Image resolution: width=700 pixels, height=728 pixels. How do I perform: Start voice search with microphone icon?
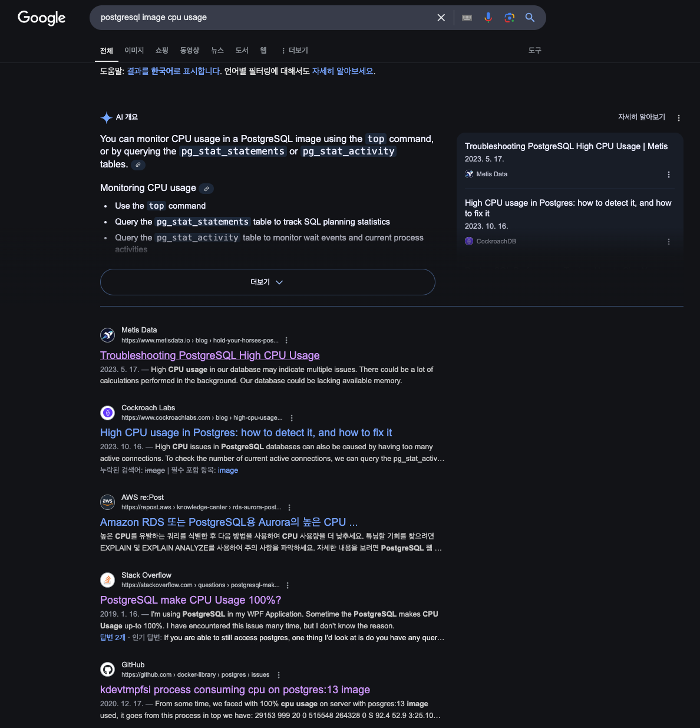488,18
